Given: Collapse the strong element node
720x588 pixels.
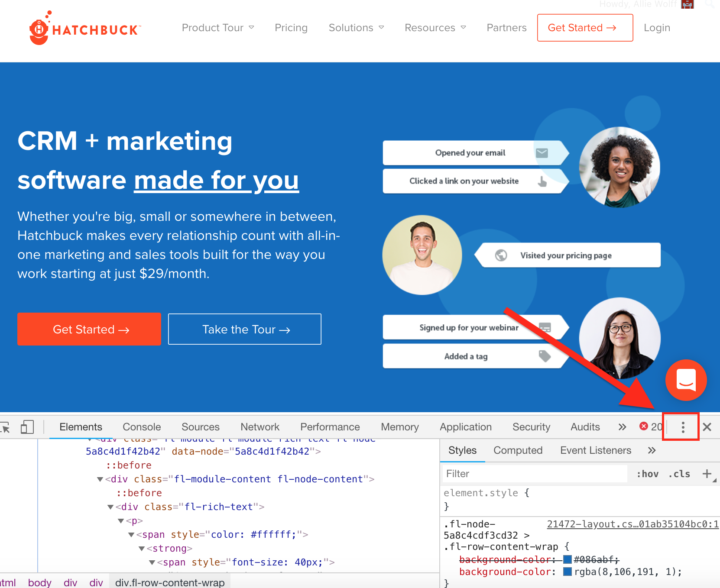Looking at the screenshot, I should tap(142, 549).
